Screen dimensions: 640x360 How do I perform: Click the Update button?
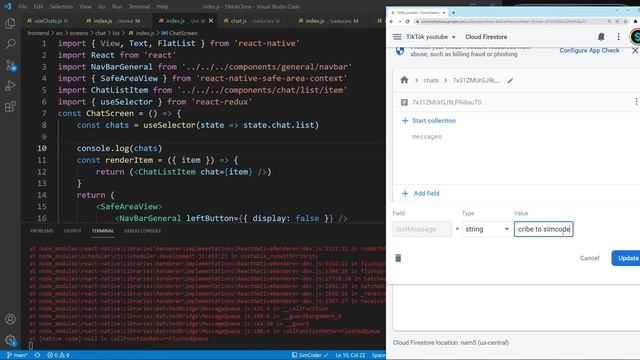(x=627, y=258)
